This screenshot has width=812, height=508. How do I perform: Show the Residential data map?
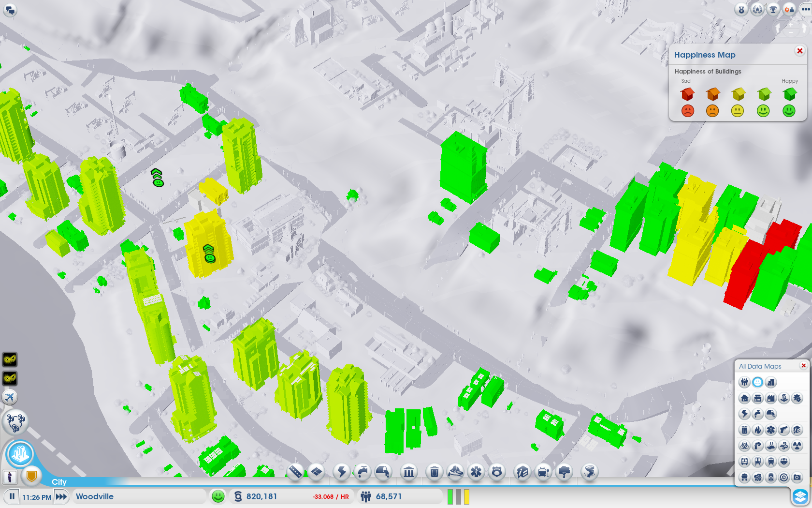click(744, 398)
